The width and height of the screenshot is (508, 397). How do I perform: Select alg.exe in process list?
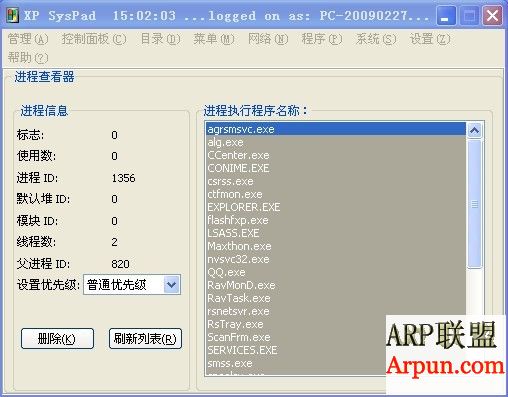(x=336, y=142)
